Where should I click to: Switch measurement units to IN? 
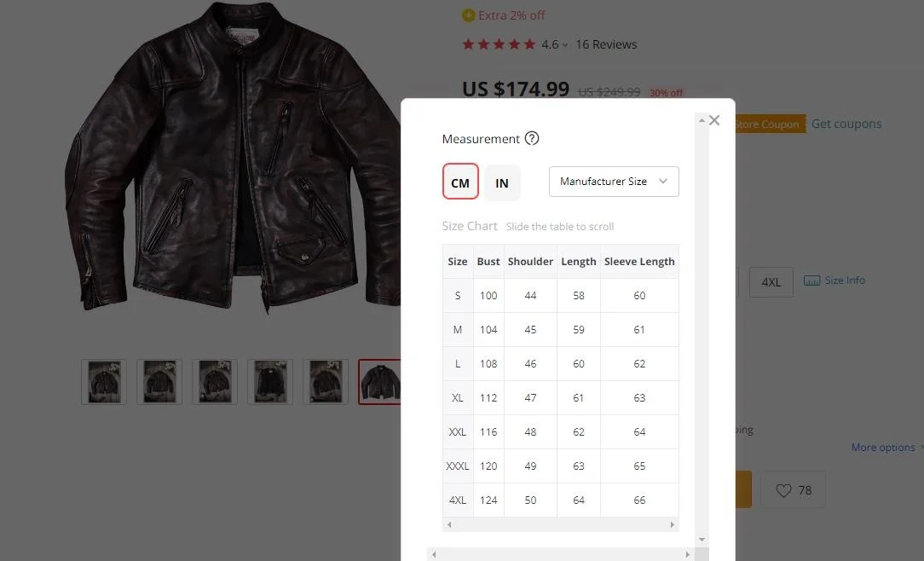(502, 182)
